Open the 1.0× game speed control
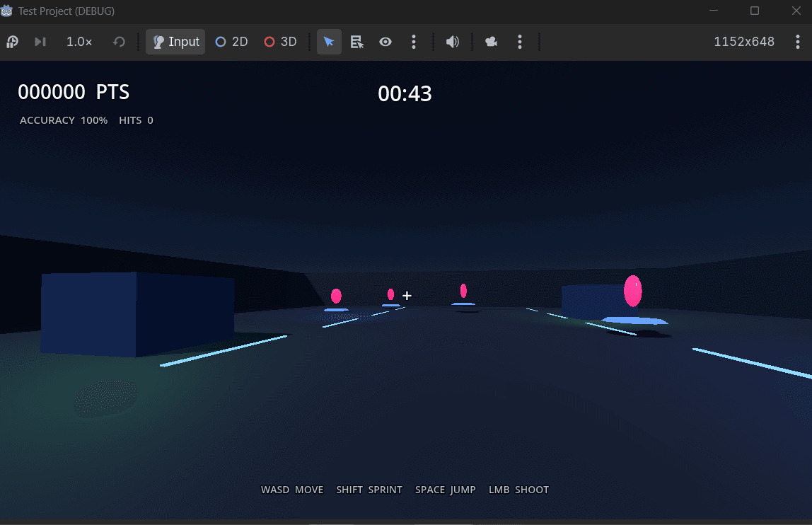This screenshot has width=812, height=525. click(x=79, y=42)
